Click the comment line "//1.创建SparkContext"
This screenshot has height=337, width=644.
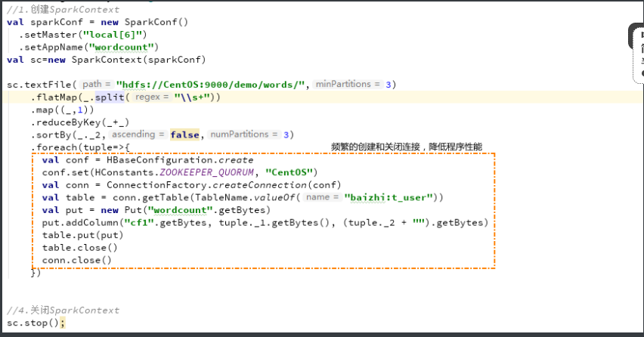pos(63,9)
